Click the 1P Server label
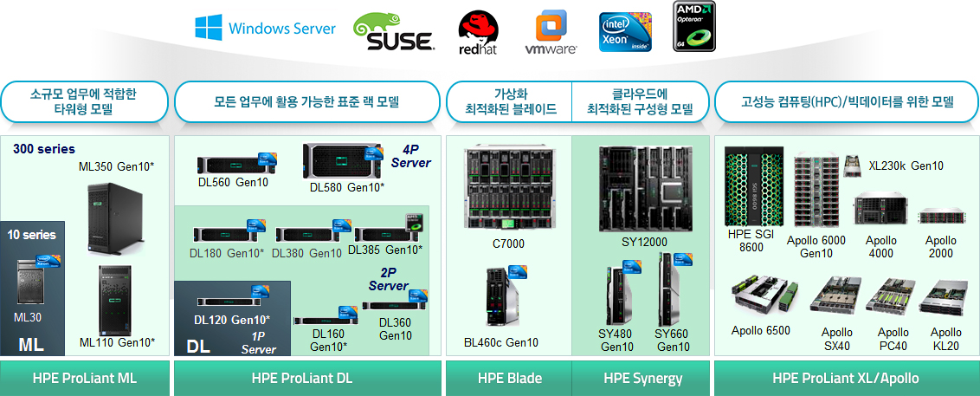Viewport: 980px width, 396px height. (259, 344)
